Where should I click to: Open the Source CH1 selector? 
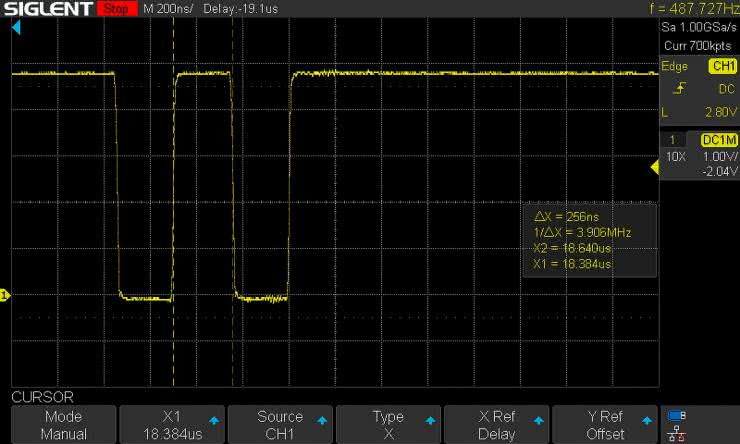[x=280, y=425]
